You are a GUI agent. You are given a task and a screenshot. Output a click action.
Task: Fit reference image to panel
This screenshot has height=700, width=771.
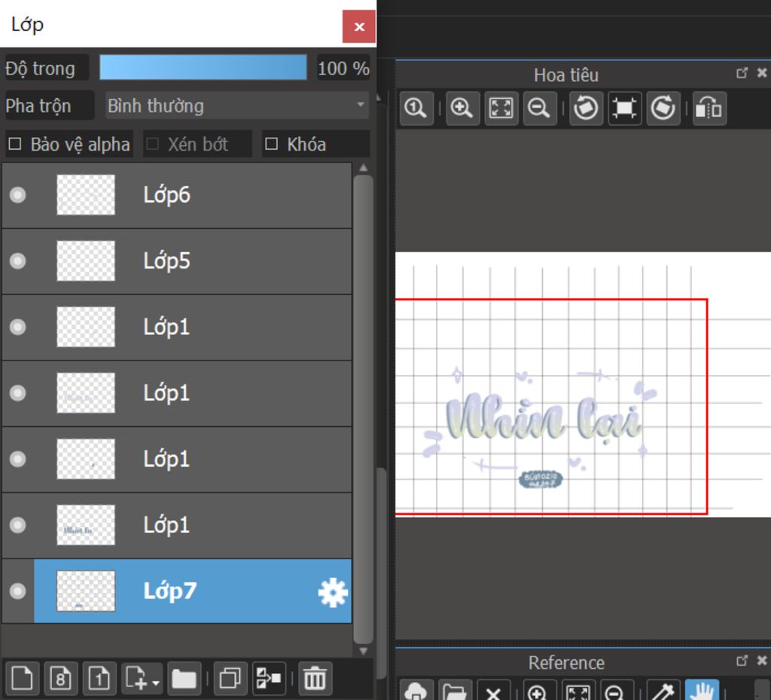point(578,690)
